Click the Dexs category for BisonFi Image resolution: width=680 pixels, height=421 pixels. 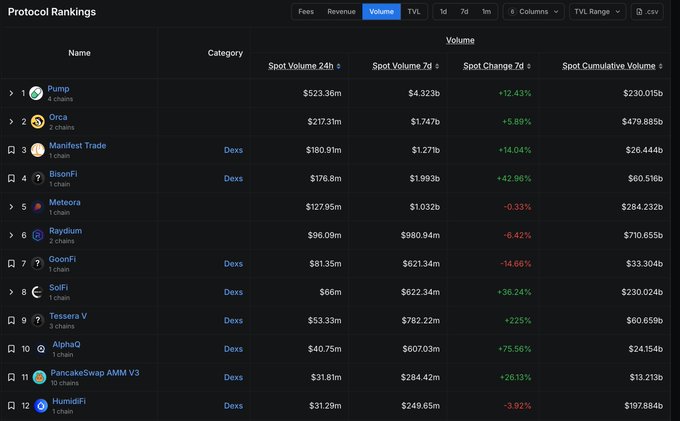coord(233,178)
